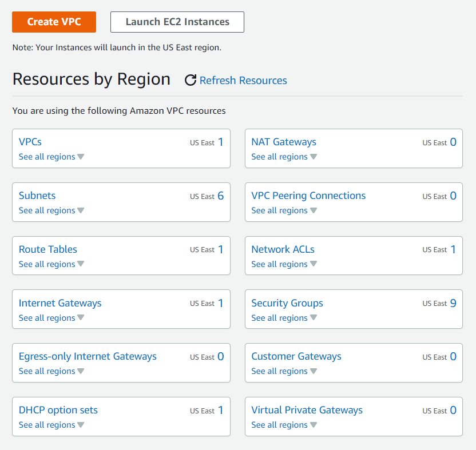Expand See all regions under Network ACLs

284,264
